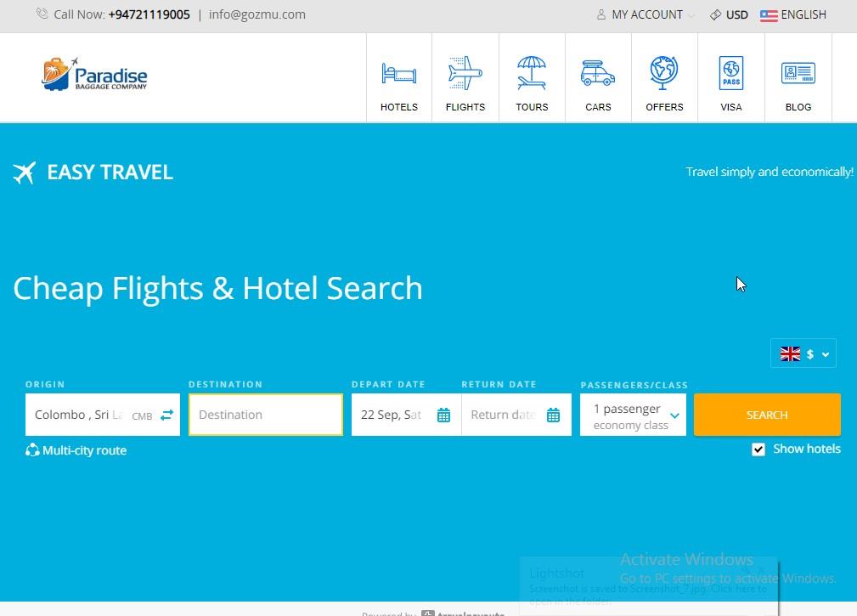Click the Cars vehicle icon
This screenshot has height=616, width=857.
tap(598, 73)
